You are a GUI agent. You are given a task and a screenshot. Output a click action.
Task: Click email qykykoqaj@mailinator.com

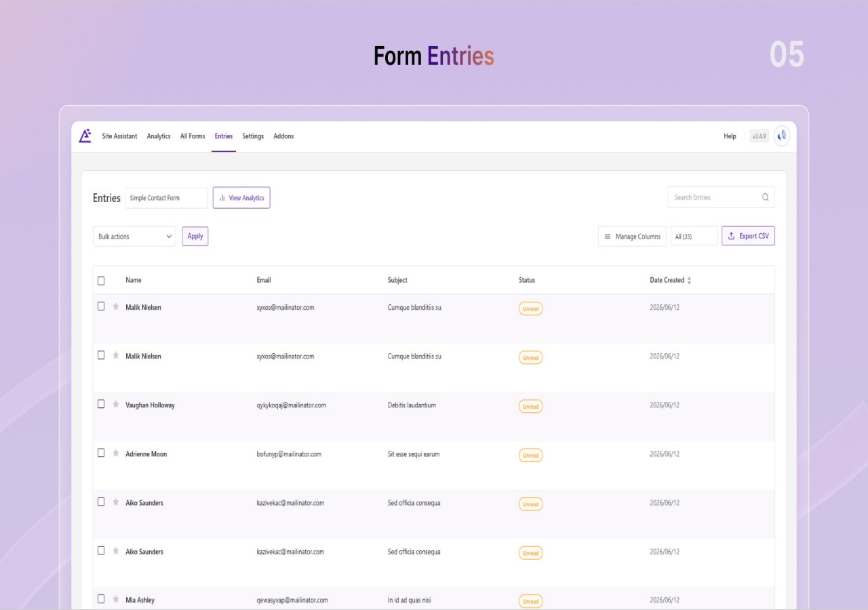(x=291, y=405)
